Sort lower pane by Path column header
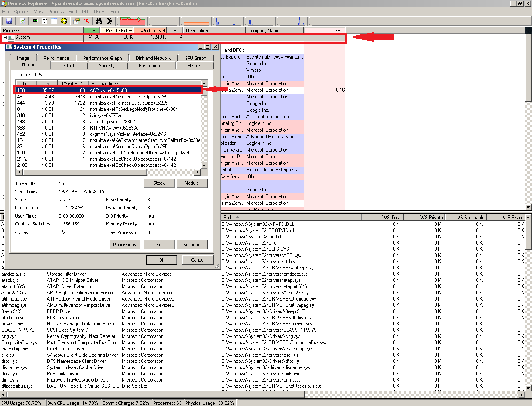Screen dimensions: 532x406 click(x=291, y=217)
